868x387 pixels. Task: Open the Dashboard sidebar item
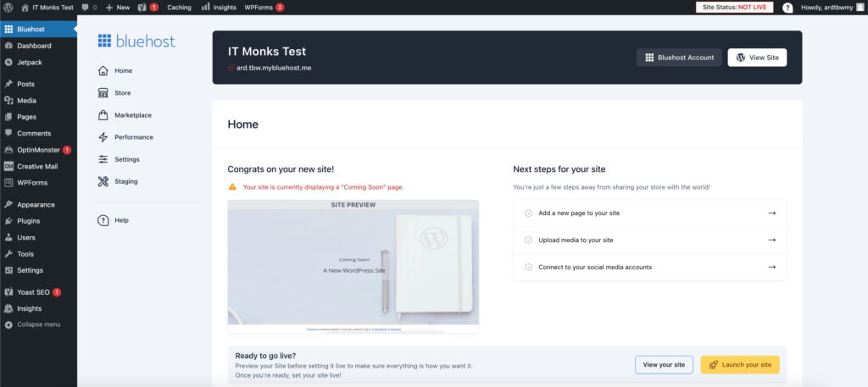[38, 46]
